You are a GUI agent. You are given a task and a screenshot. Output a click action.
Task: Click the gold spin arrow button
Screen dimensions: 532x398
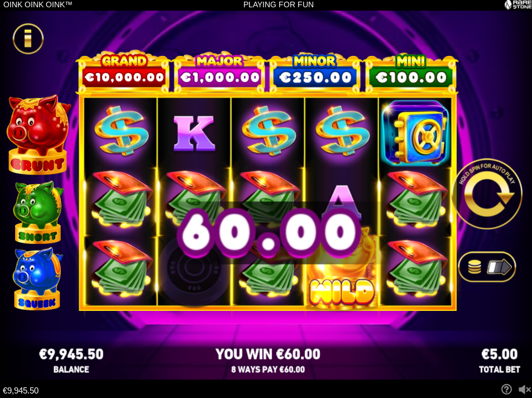(x=487, y=194)
